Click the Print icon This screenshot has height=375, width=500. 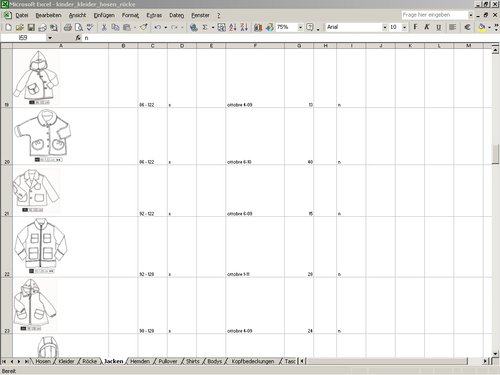[x=68, y=27]
